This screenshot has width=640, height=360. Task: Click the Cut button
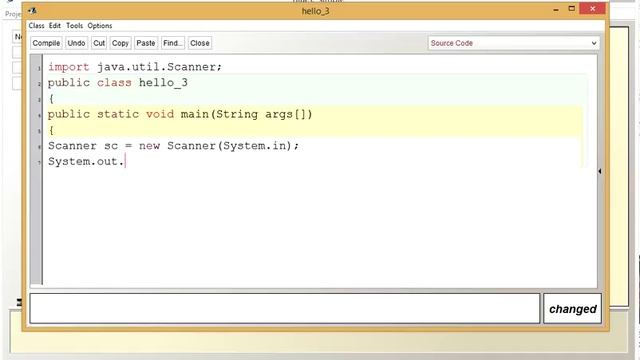pyautogui.click(x=99, y=43)
